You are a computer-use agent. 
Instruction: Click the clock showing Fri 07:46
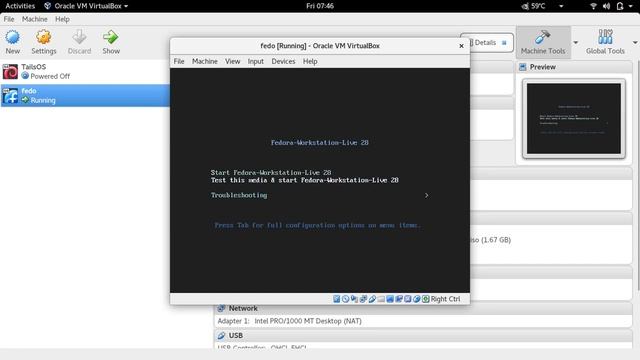click(x=320, y=6)
